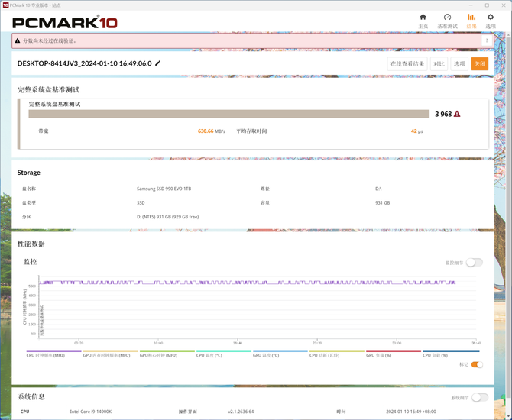Click the orange 关闭 button
Screen dimensions: 512x420
(480, 63)
